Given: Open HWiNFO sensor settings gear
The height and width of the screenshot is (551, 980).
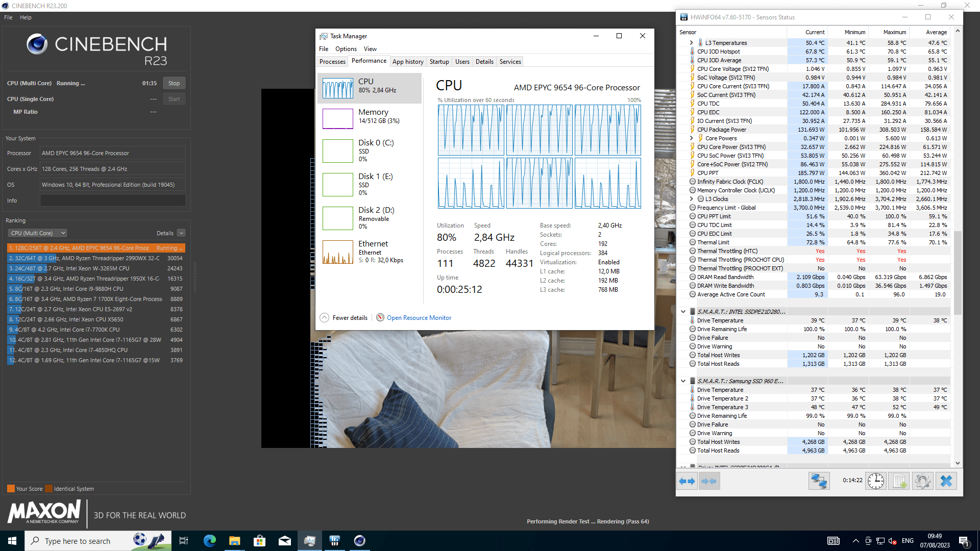Looking at the screenshot, I should pos(922,481).
